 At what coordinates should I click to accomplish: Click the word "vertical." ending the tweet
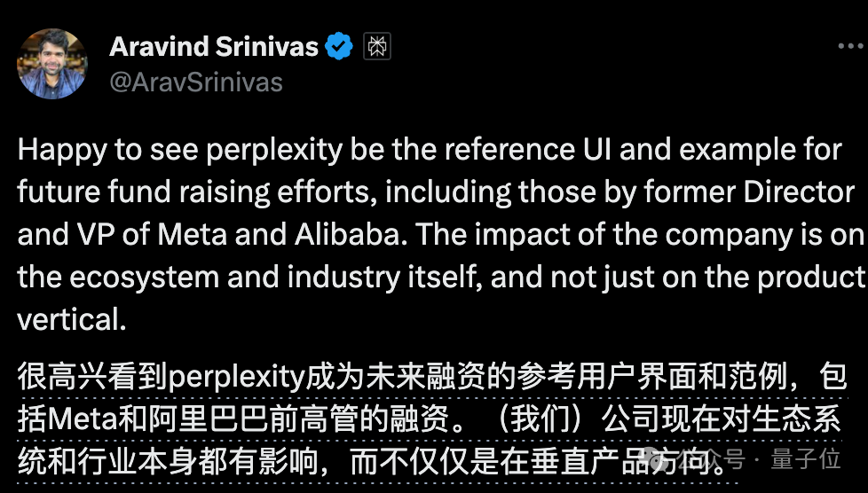click(x=71, y=320)
